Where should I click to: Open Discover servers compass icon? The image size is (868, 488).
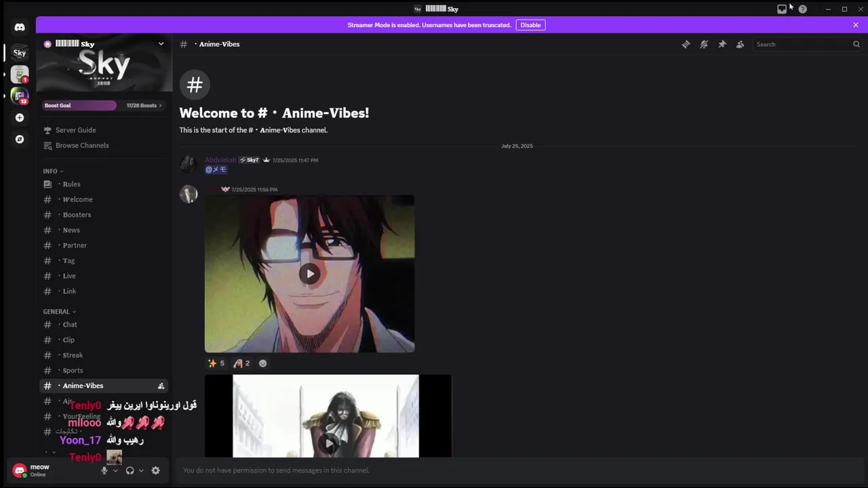[20, 139]
